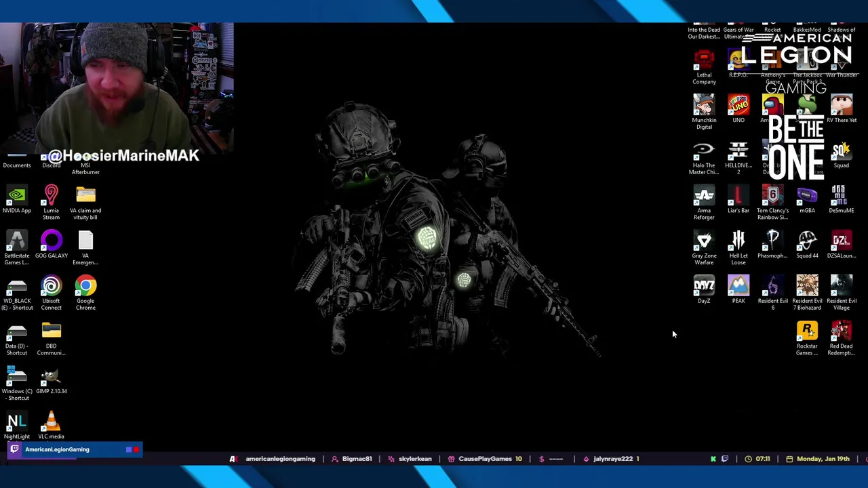This screenshot has width=868, height=488.
Task: Launch Halo The Master Chief Collection
Action: coord(704,157)
